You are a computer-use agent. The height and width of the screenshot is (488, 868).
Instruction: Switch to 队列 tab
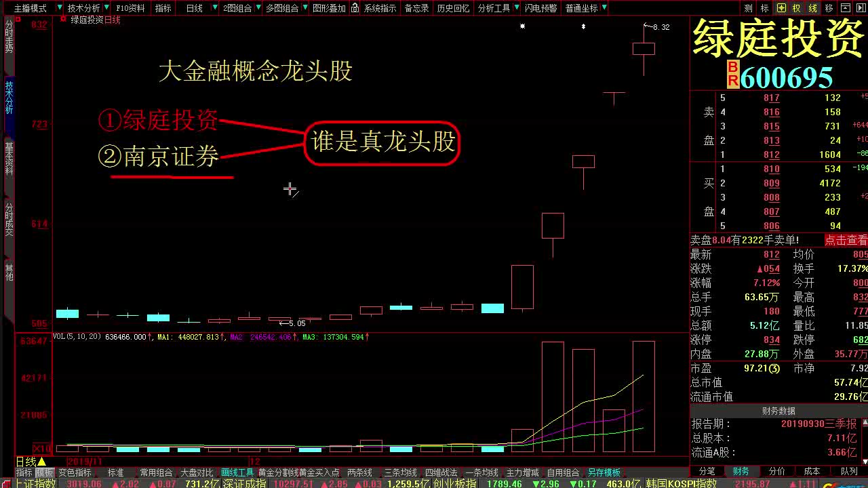click(849, 471)
